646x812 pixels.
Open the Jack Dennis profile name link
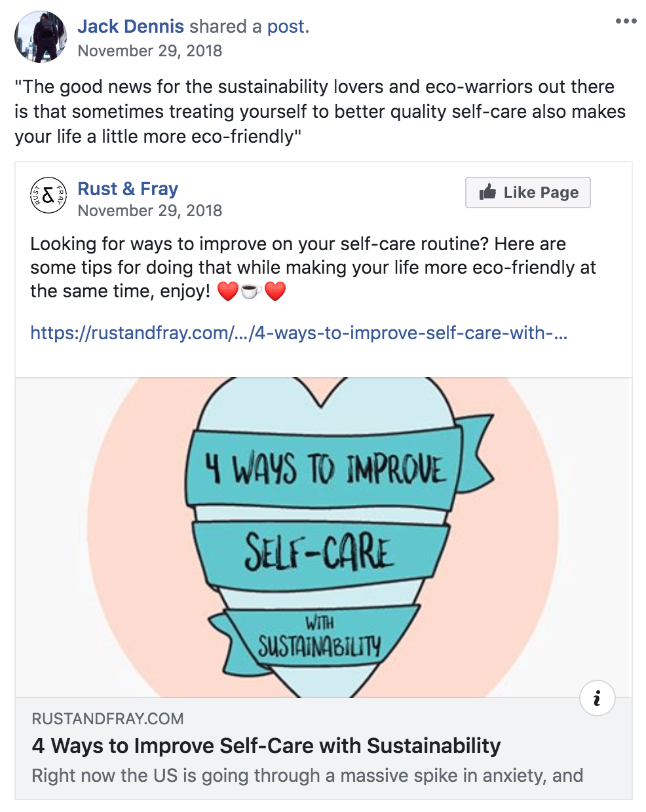[130, 26]
